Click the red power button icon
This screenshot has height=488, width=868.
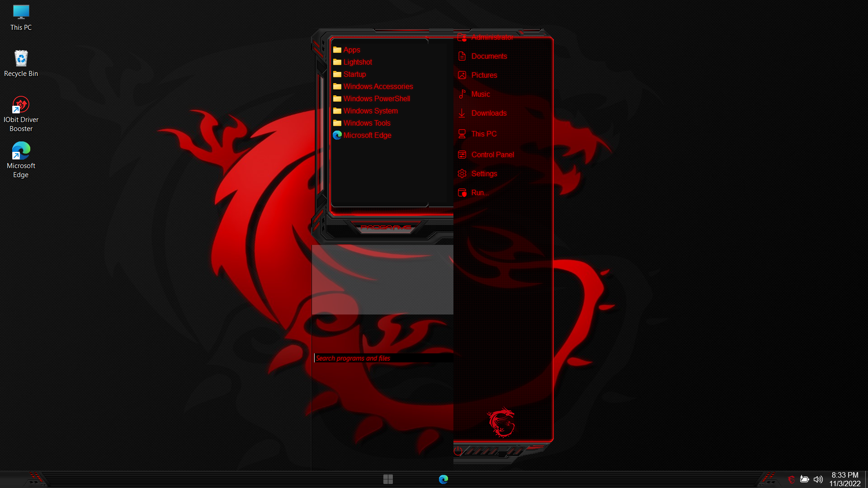(458, 450)
